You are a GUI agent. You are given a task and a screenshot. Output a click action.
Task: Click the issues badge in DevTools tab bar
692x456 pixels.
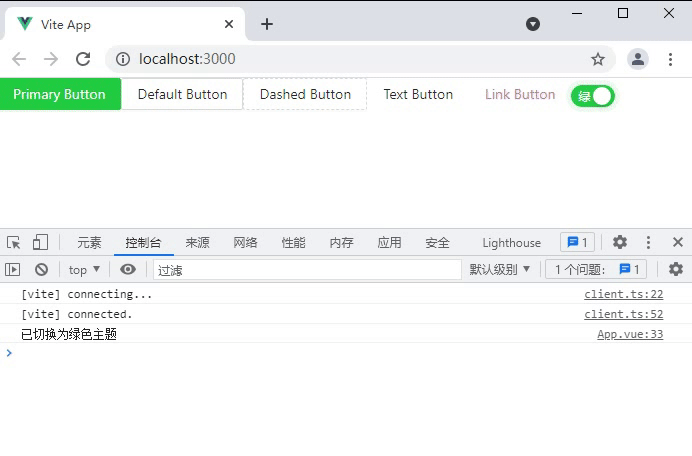(x=577, y=242)
